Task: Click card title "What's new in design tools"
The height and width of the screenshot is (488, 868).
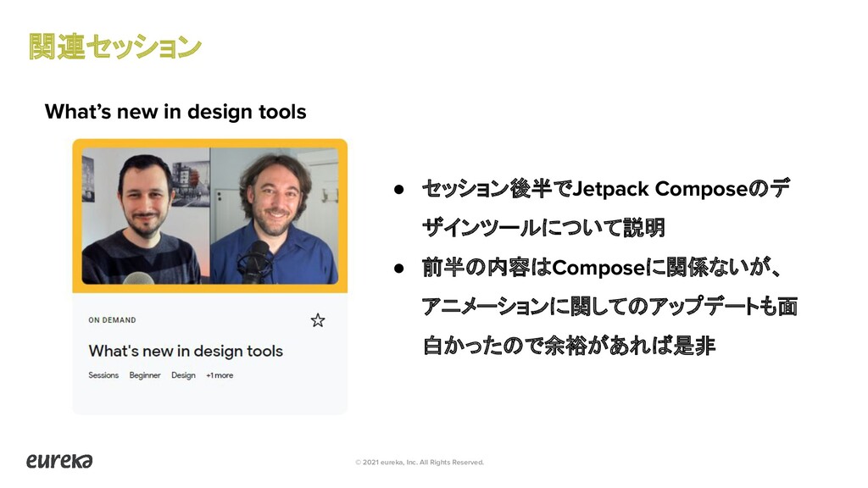Action: [186, 352]
